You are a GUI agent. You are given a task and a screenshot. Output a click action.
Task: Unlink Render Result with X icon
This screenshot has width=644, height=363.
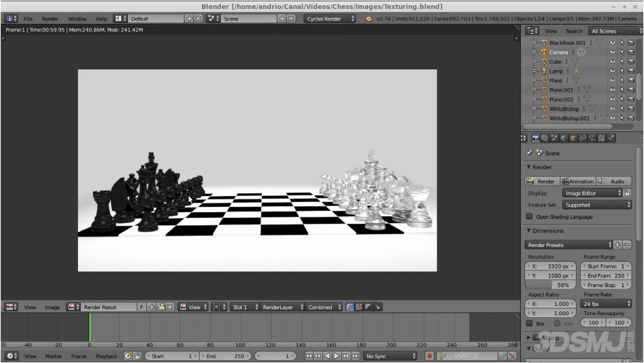point(170,307)
